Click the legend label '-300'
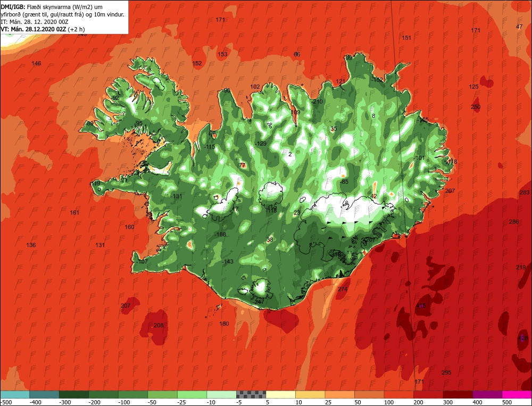Screen dimensions: 532x406 click(x=65, y=402)
